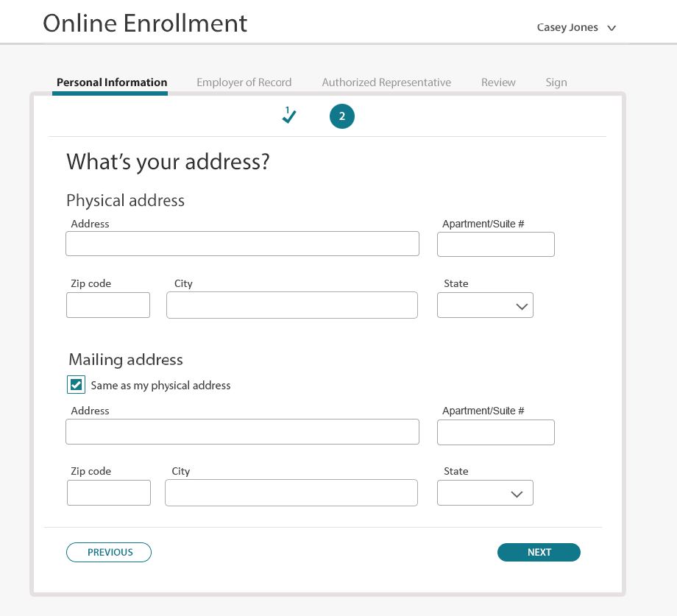Screen dimensions: 677x616
Task: Click the NEXT button
Action: coord(539,552)
